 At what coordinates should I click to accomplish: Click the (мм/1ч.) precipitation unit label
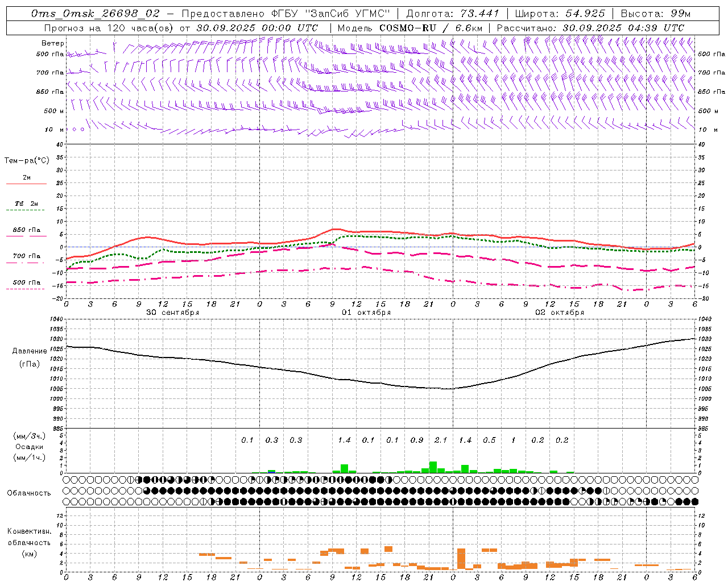click(30, 458)
